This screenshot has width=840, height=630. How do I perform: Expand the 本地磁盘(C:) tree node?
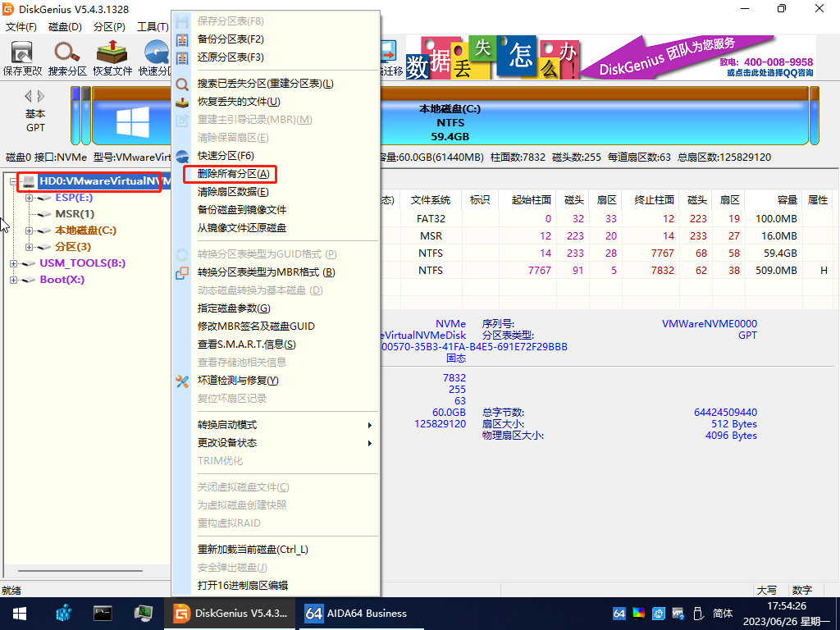29,231
